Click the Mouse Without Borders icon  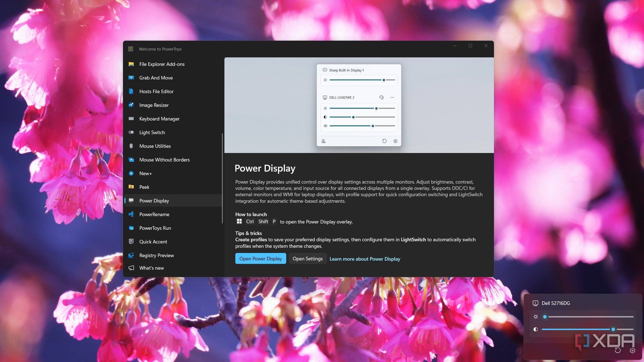(x=131, y=160)
